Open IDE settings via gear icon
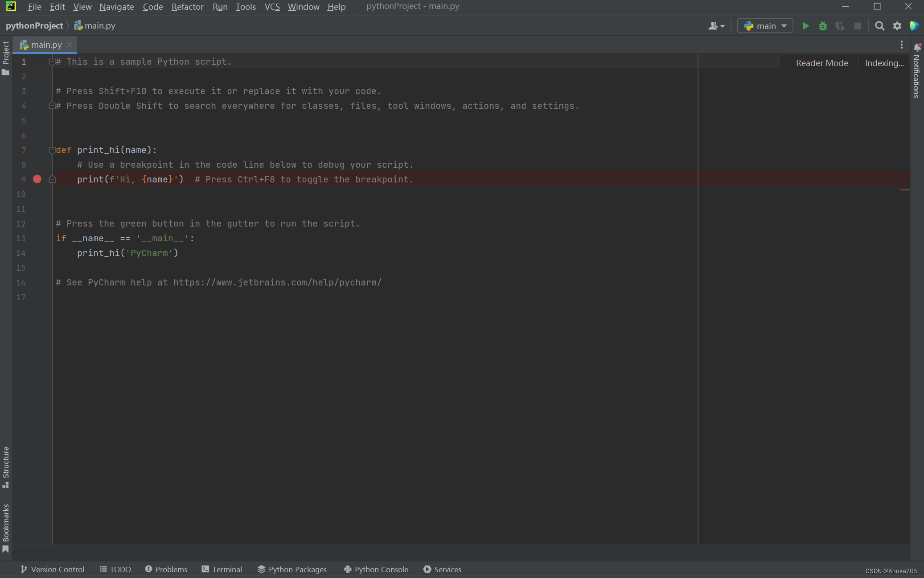The width and height of the screenshot is (924, 578). (x=897, y=26)
